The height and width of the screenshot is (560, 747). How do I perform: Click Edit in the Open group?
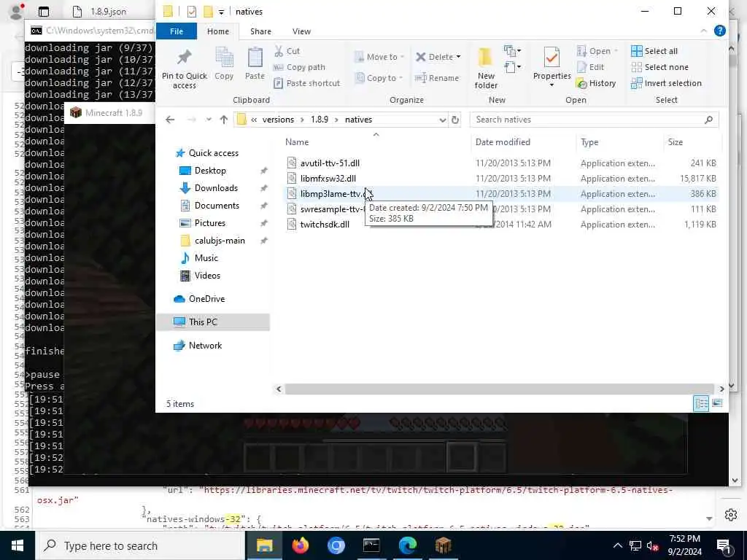(590, 67)
